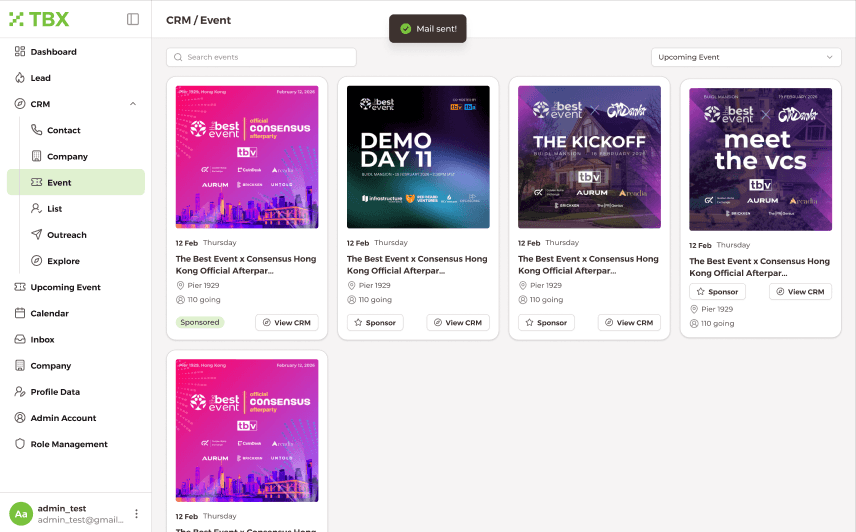Click Sponsor on Meet the VCs card
Screen dimensions: 856x532
(717, 292)
